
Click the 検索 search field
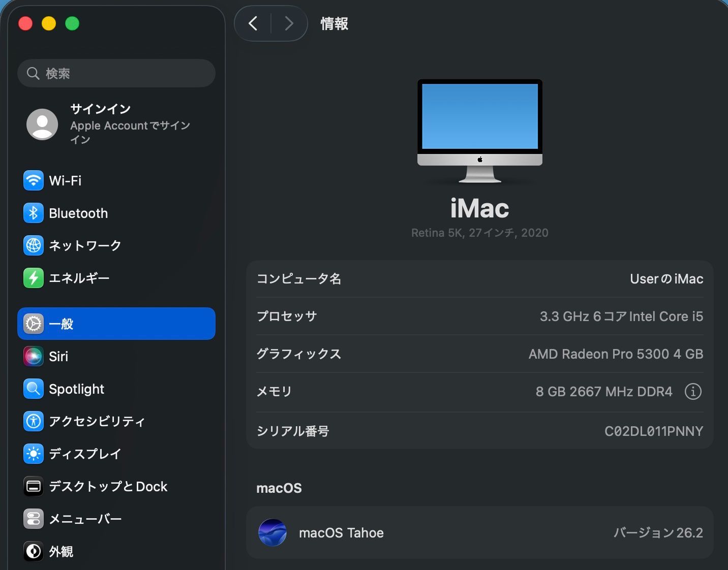click(x=116, y=73)
